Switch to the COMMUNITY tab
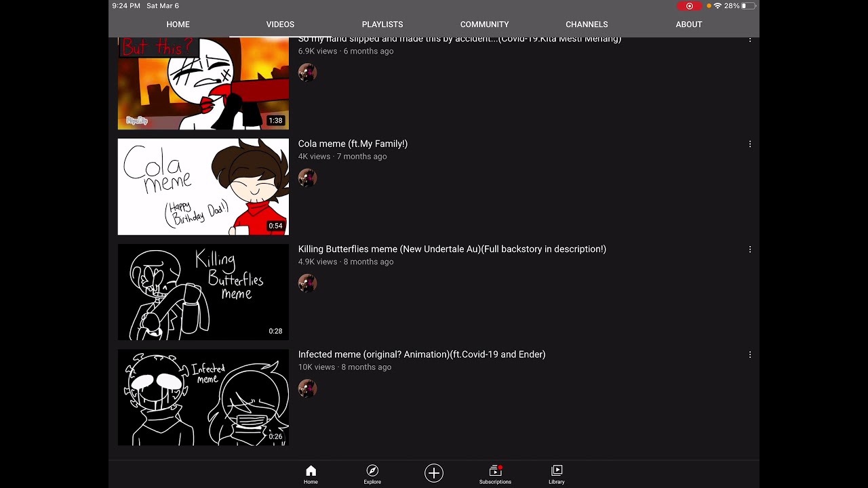 point(484,24)
